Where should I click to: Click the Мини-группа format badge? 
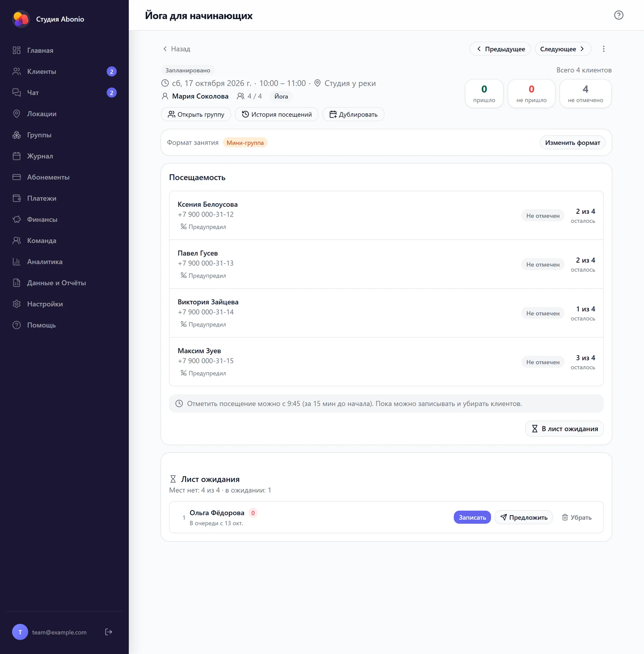[x=245, y=143]
